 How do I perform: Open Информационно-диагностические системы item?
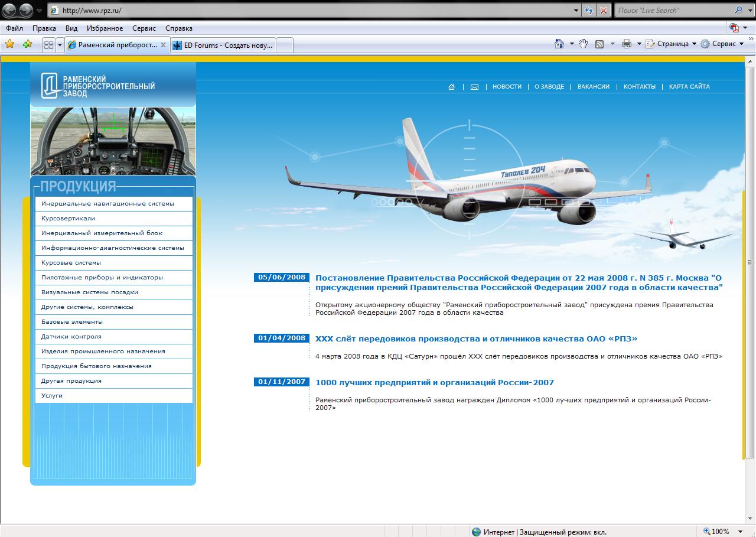pos(114,248)
